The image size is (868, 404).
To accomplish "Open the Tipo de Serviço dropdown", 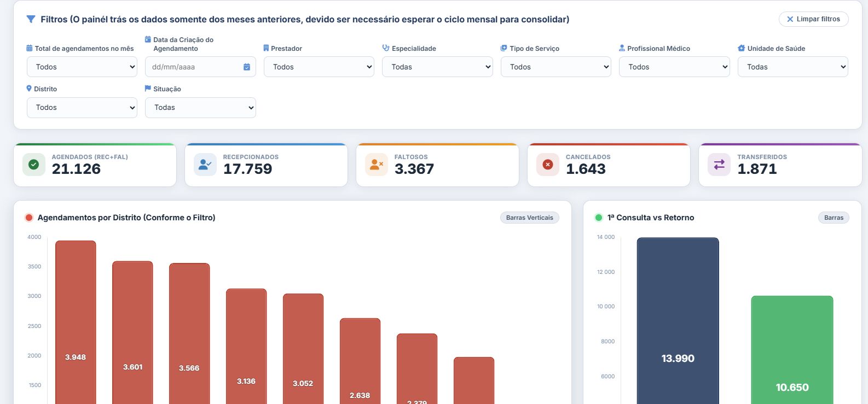I will click(556, 67).
